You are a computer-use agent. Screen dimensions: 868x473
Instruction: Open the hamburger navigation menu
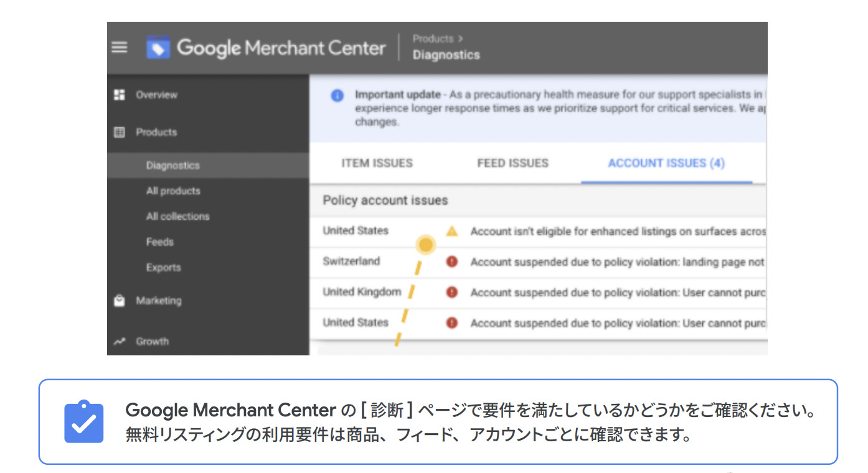coord(119,47)
